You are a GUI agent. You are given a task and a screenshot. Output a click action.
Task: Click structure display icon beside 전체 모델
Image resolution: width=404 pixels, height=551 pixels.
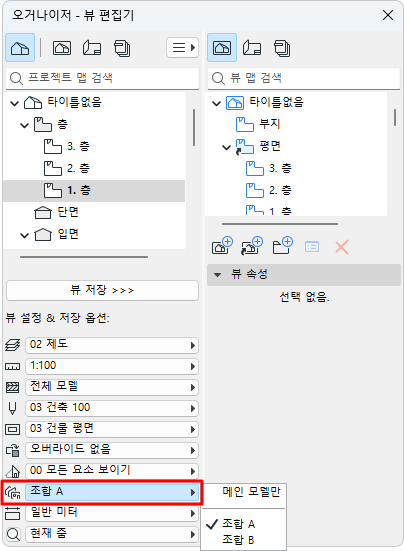pyautogui.click(x=13, y=387)
